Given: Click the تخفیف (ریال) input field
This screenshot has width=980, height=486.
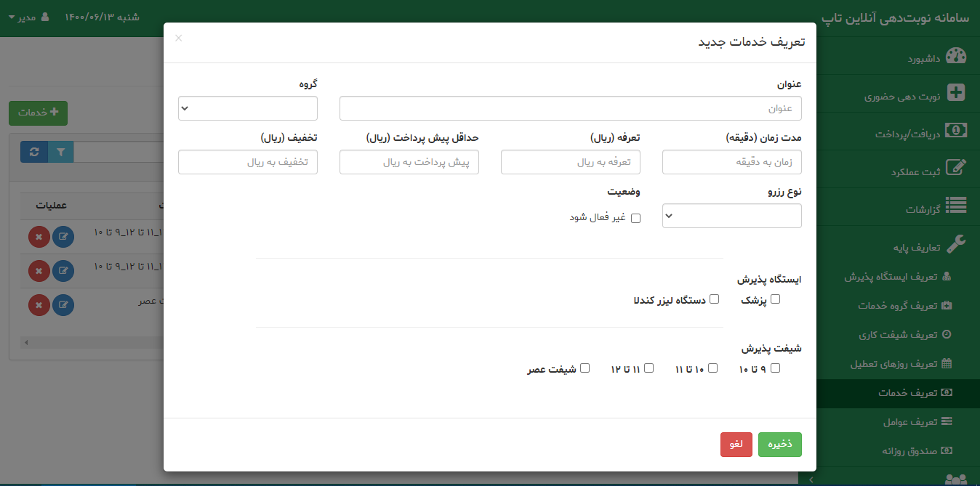Looking at the screenshot, I should pos(248,162).
